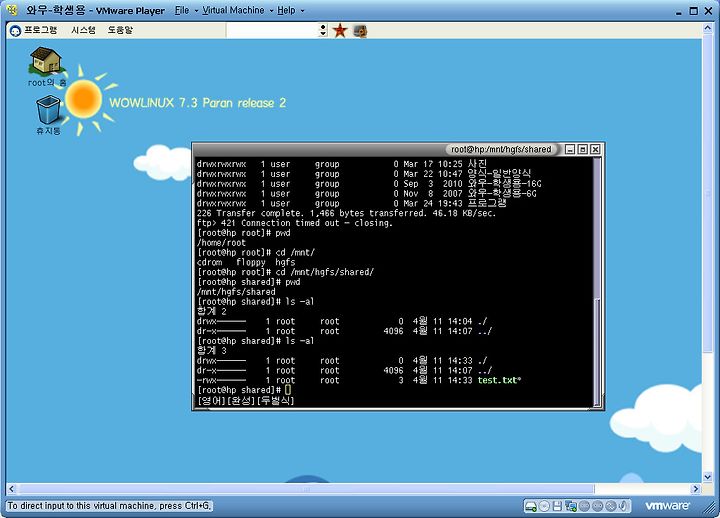Open the Virtual Machine menu
The image size is (720, 518).
(x=233, y=10)
